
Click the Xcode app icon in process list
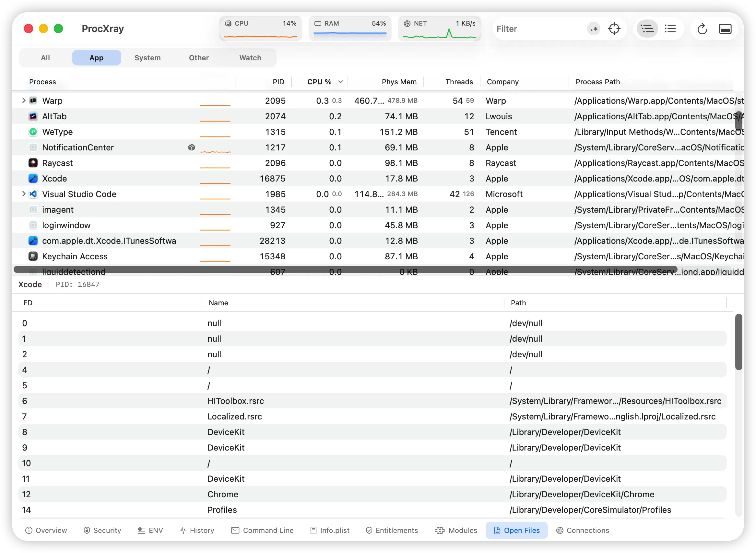[x=33, y=178]
